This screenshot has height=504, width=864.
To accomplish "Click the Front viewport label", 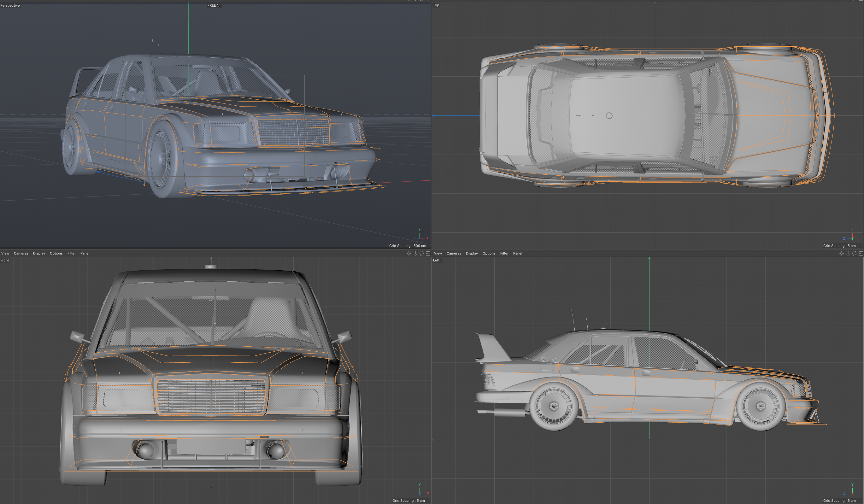I will tap(4, 260).
